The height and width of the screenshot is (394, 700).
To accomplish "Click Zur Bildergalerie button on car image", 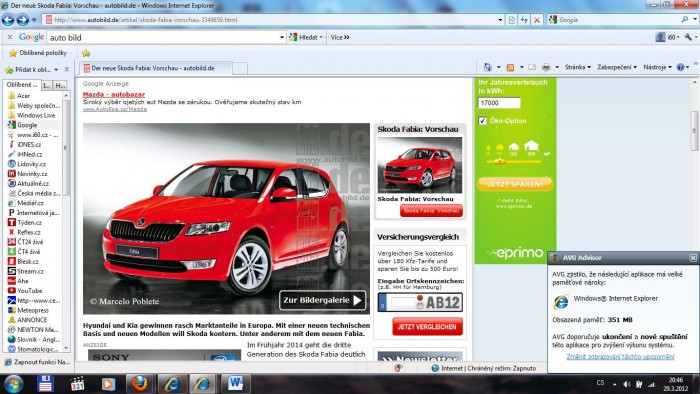I will 322,300.
